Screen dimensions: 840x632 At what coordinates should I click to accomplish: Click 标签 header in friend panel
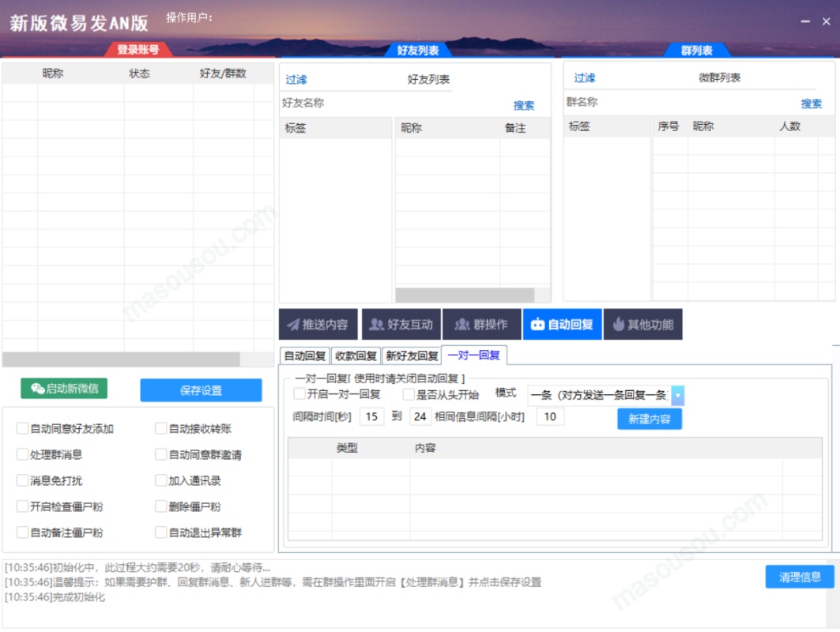(x=296, y=128)
